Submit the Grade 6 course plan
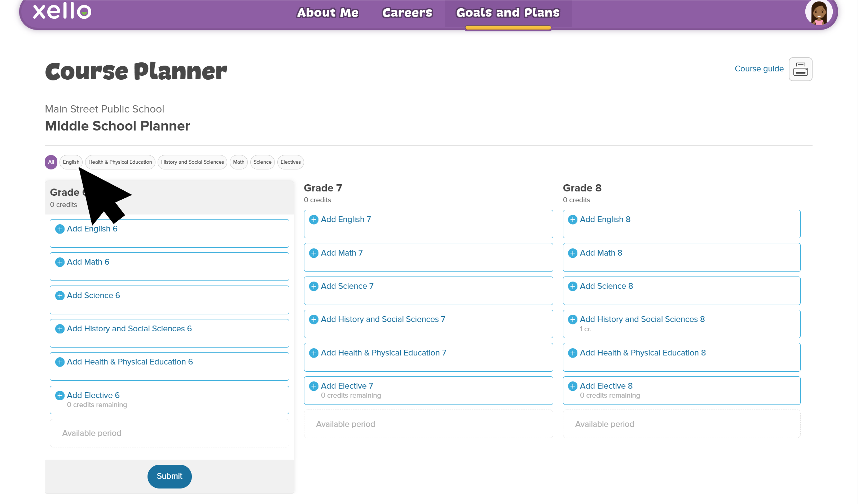Viewport: 858px width, 504px height. tap(170, 476)
